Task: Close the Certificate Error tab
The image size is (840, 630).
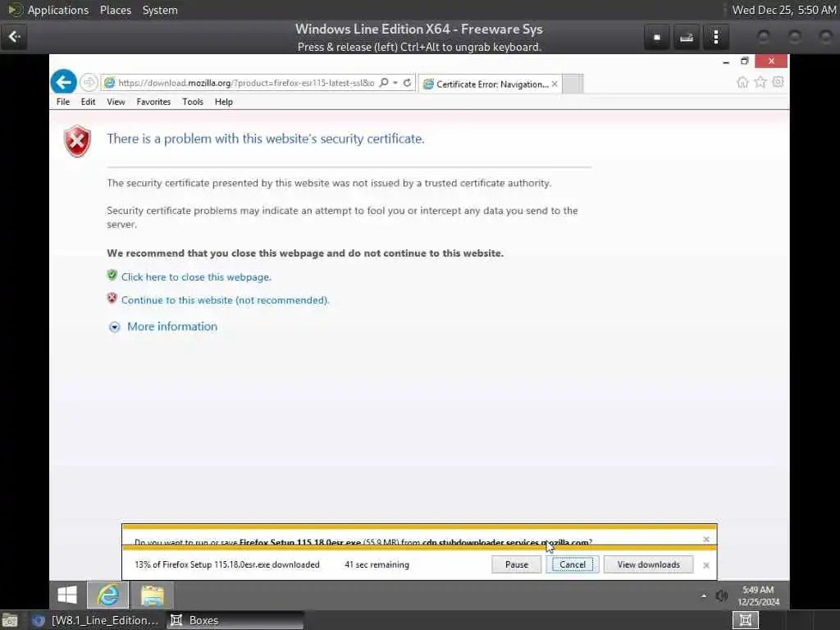Action: point(555,84)
